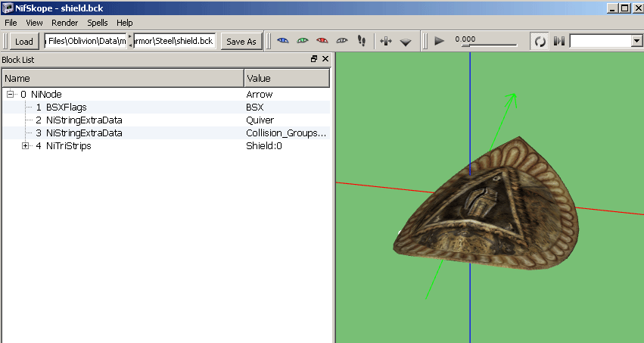Click the Value column header
Viewport: 644px width, 343px height.
click(287, 78)
